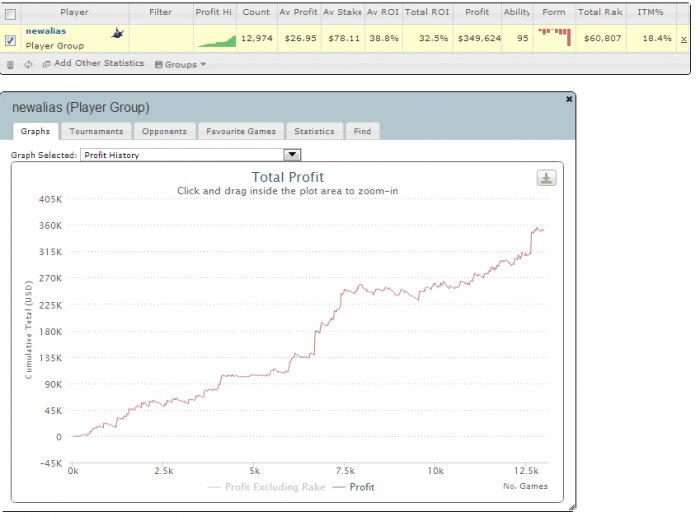The image size is (700, 516).
Task: Sort by the Profit column header
Action: [x=477, y=12]
